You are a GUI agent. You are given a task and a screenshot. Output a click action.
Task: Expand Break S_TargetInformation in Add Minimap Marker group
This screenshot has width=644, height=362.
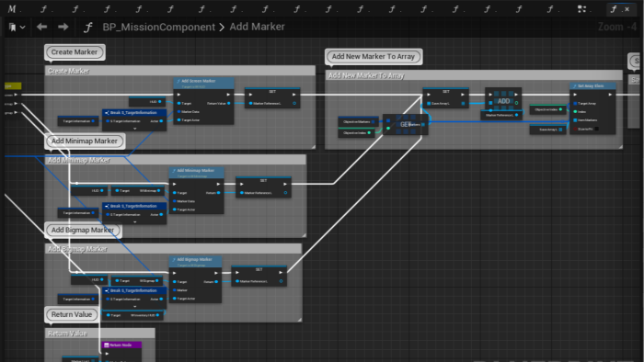[x=134, y=221]
